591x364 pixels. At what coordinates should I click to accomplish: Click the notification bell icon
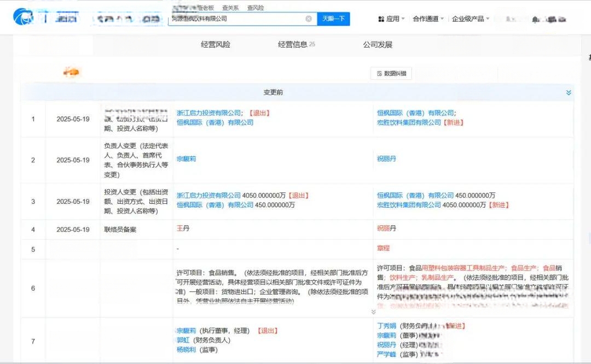[535, 19]
